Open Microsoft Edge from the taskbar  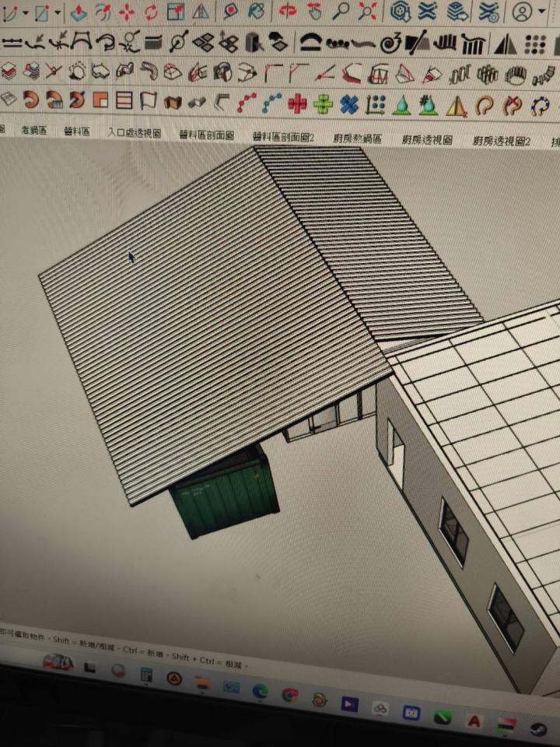[260, 691]
